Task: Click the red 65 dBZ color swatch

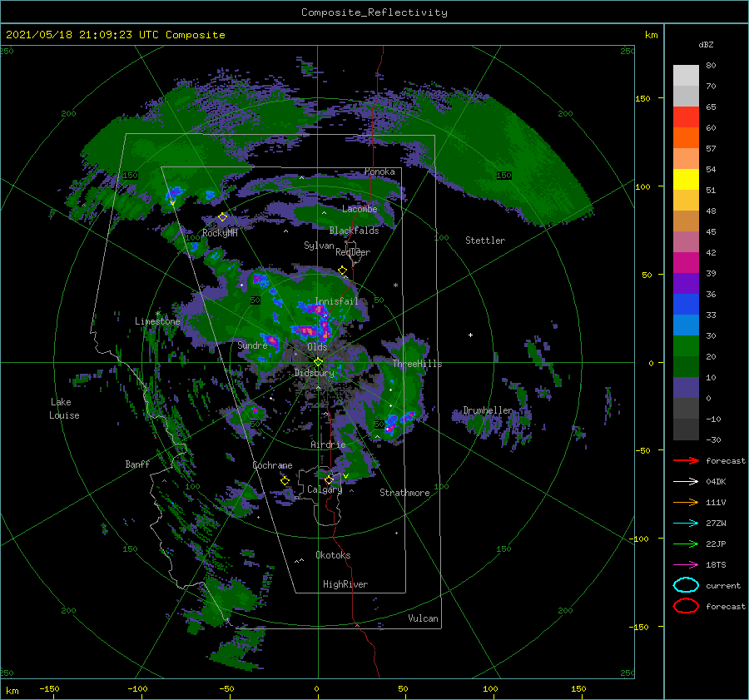Action: (x=686, y=117)
